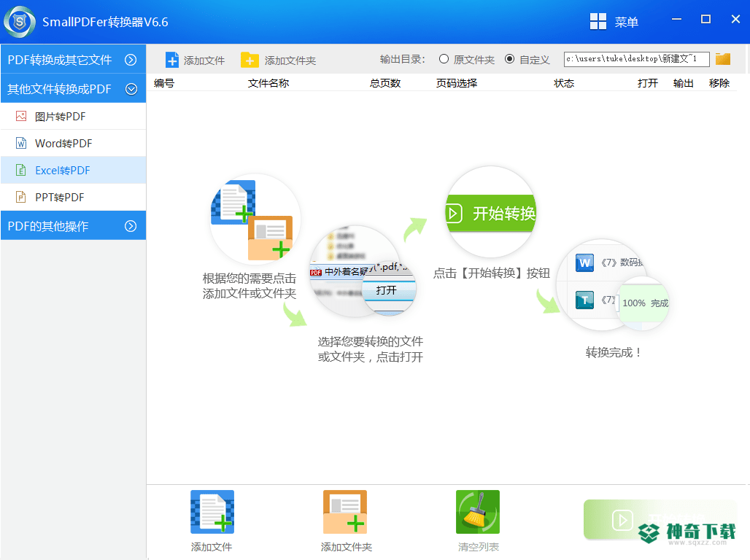Click the Word转PDF document icon
The height and width of the screenshot is (560, 750).
pyautogui.click(x=21, y=143)
